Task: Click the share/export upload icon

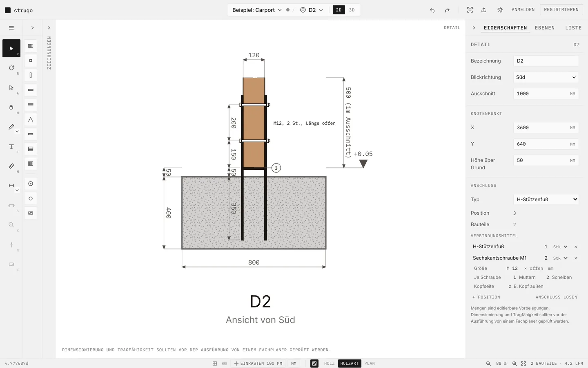Action: (x=484, y=10)
